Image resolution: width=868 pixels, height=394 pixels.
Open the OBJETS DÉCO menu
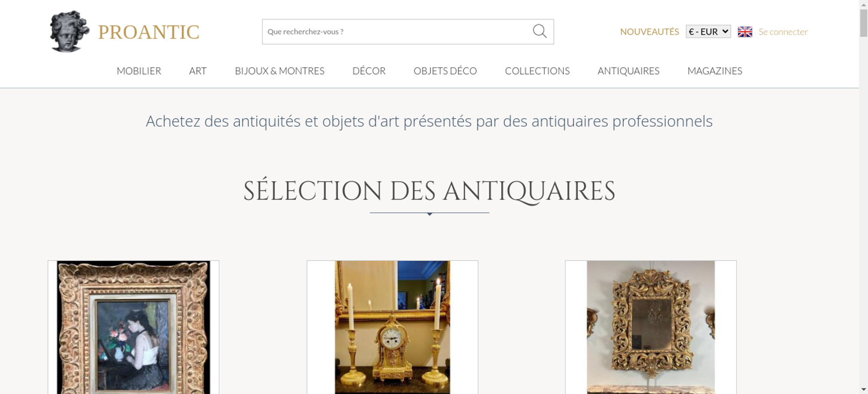pos(445,71)
